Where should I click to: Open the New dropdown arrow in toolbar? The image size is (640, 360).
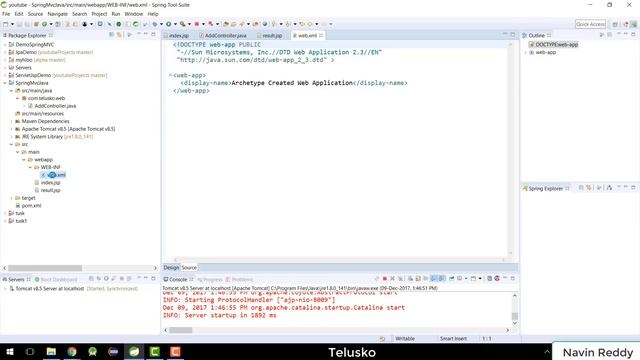click(12, 24)
